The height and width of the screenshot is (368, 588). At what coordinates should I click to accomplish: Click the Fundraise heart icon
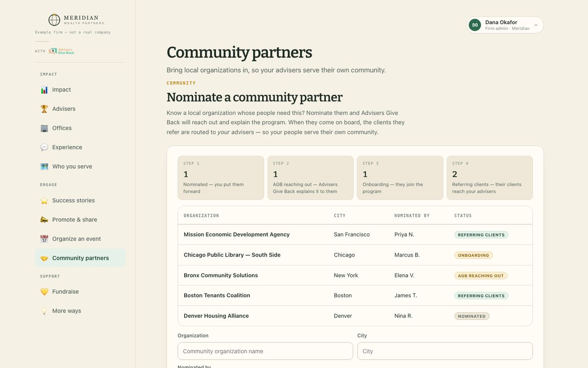pyautogui.click(x=44, y=291)
